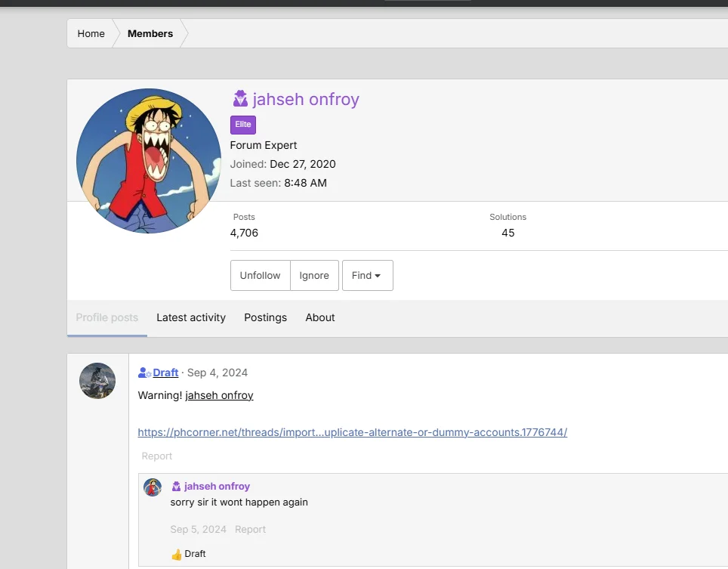Switch to the Latest activity tab
728x569 pixels.
point(191,317)
